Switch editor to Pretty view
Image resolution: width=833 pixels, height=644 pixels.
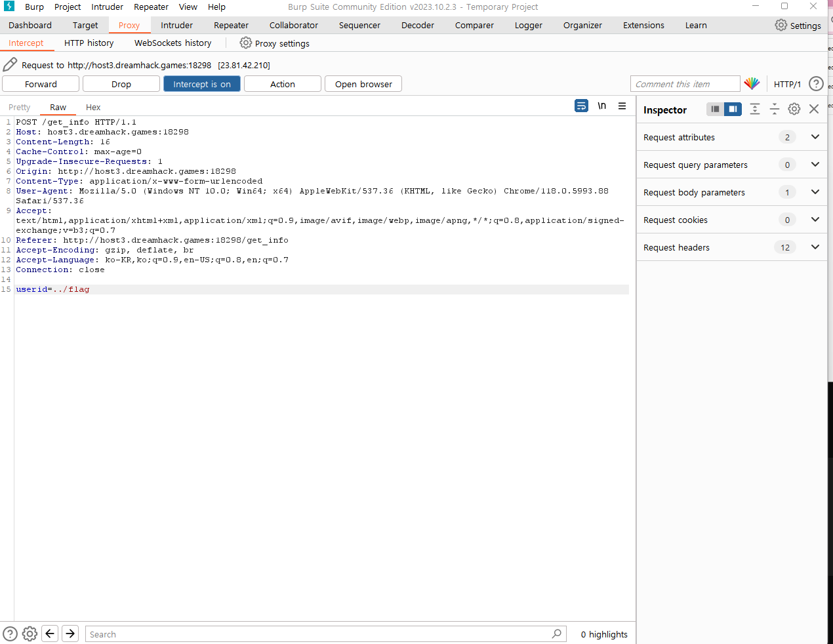click(x=20, y=107)
